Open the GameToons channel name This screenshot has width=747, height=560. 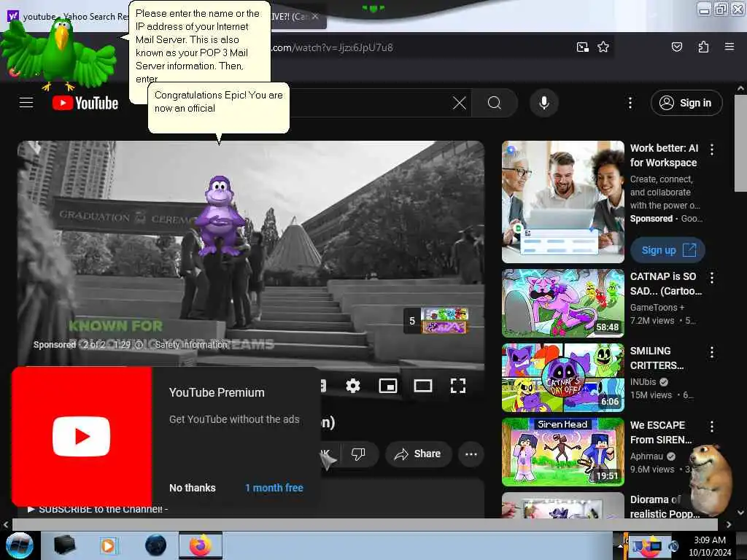[657, 308]
